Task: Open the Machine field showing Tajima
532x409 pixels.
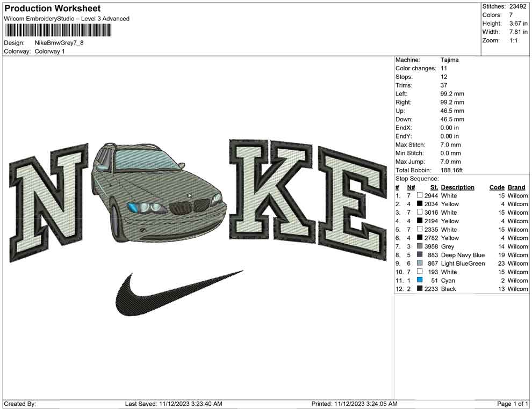Action: [x=449, y=60]
